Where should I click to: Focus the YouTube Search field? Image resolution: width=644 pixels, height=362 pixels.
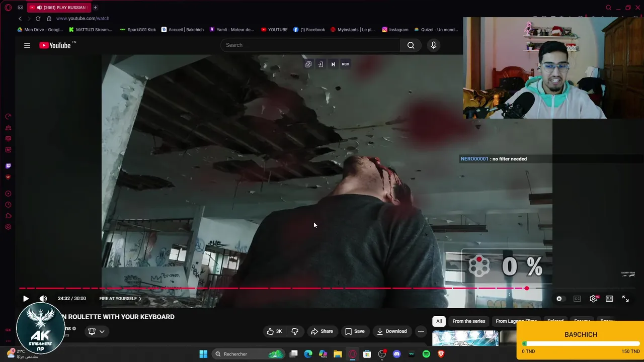(310, 45)
